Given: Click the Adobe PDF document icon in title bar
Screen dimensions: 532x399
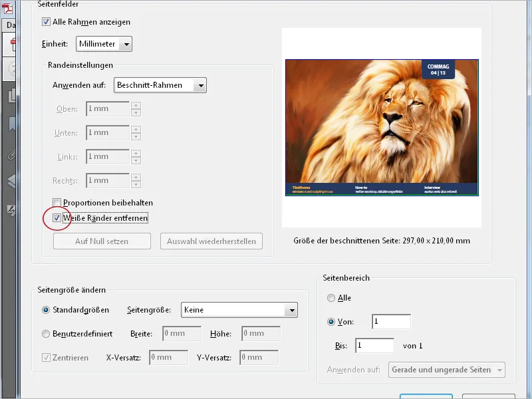Looking at the screenshot, I should click(x=7, y=7).
